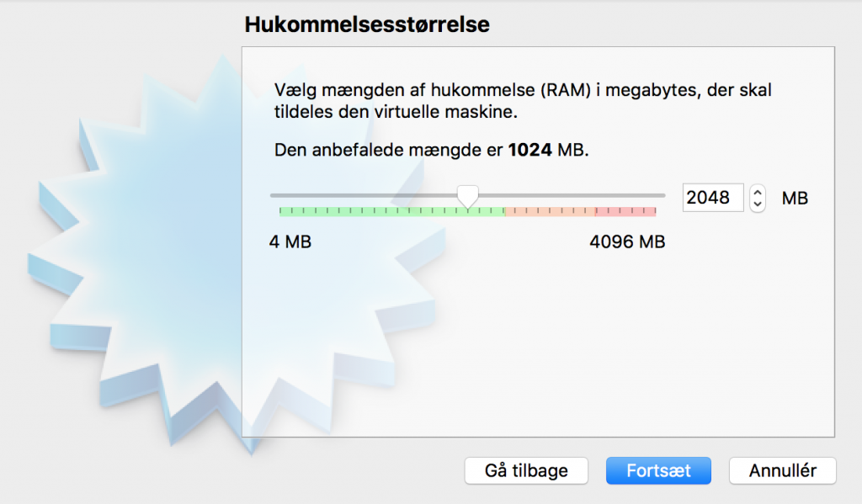Viewport: 862px width, 504px height.
Task: Click the MB unit label beside stepper
Action: (795, 198)
